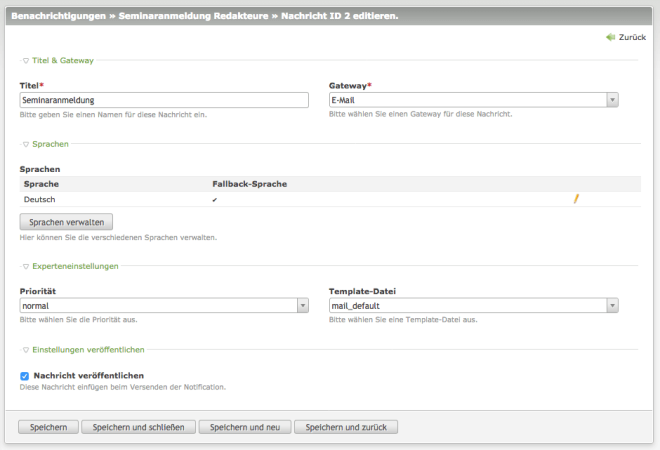Click the pencil edit icon for Deutsch

click(576, 199)
